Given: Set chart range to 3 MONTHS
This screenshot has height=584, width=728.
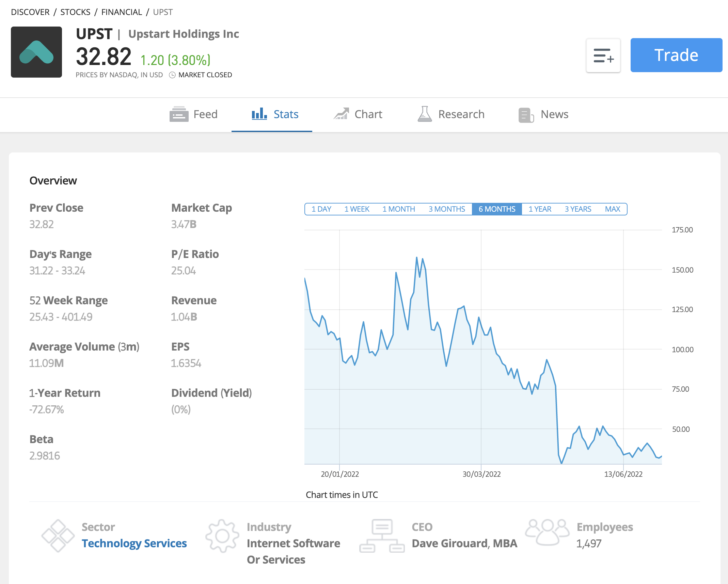Looking at the screenshot, I should (447, 209).
